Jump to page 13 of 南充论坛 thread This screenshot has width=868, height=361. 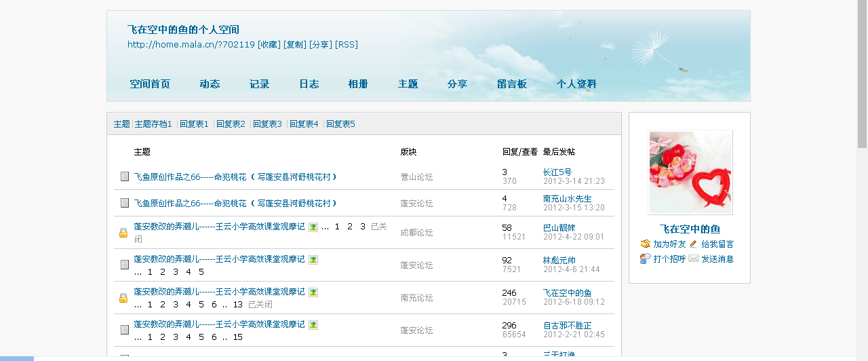pos(237,305)
